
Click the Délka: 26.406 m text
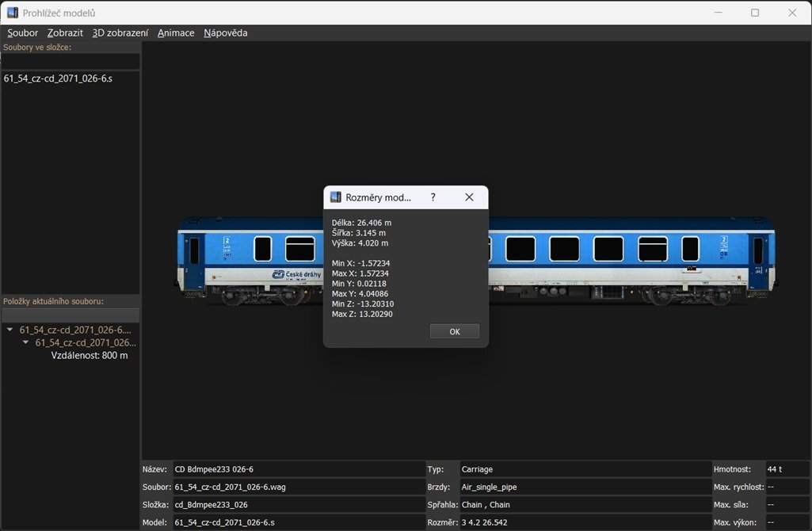pyautogui.click(x=361, y=223)
